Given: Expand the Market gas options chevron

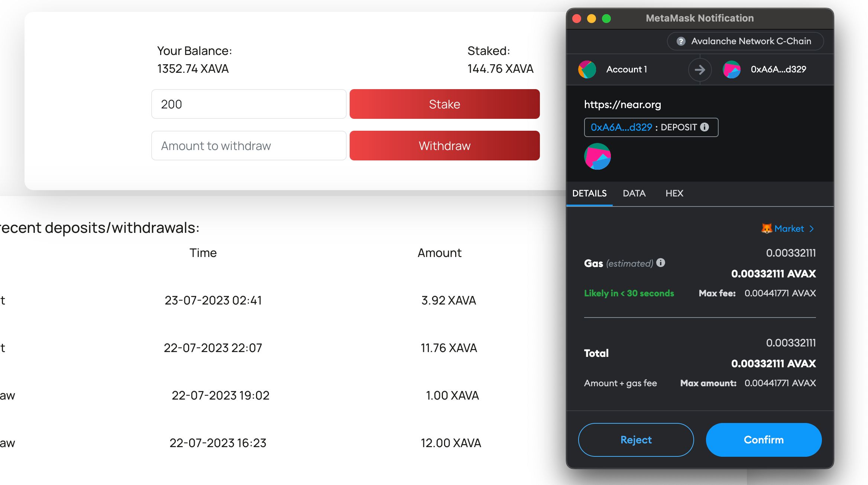Looking at the screenshot, I should click(812, 229).
